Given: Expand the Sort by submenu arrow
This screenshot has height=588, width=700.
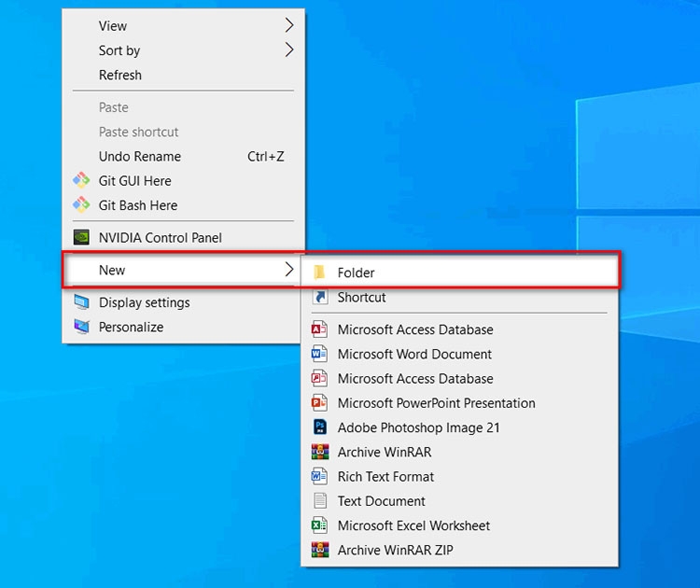Looking at the screenshot, I should (289, 50).
